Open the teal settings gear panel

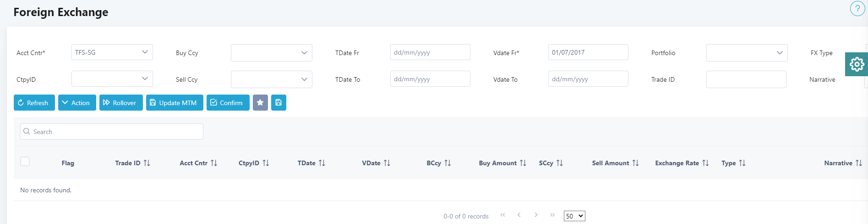coord(857,64)
